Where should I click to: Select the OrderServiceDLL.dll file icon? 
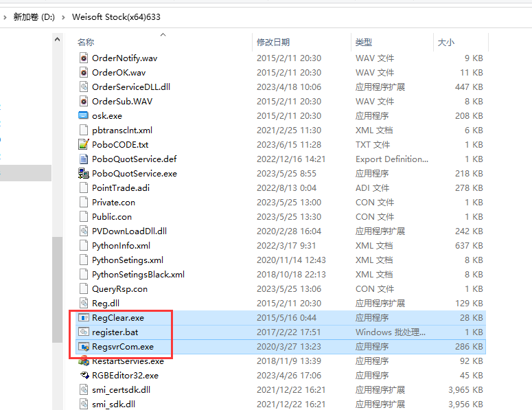(x=84, y=87)
